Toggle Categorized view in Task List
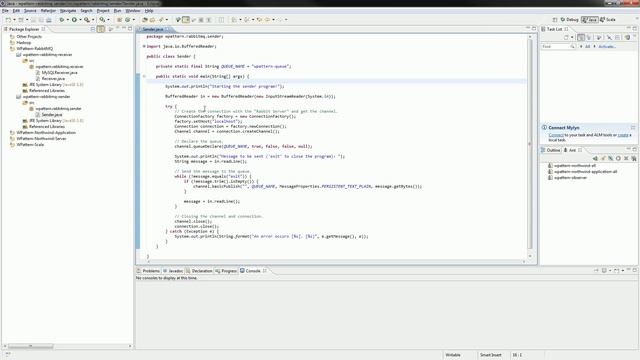Viewport: 640px width, 360px height. [581, 38]
